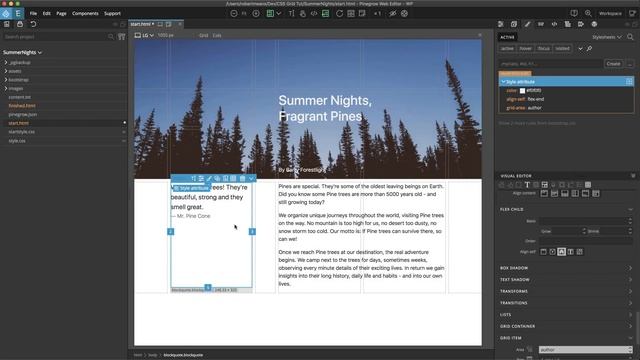Select the first Align self option
The height and width of the screenshot is (360, 640).
(x=544, y=252)
